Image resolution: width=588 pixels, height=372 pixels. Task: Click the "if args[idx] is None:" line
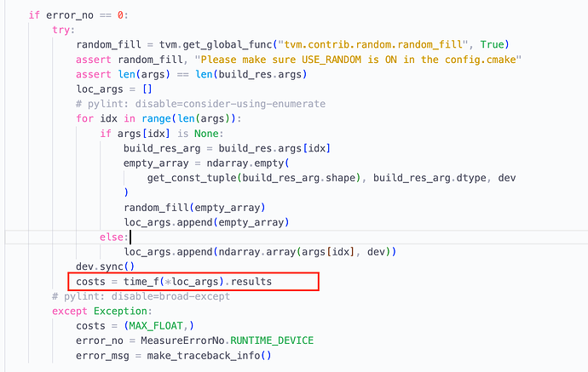point(161,133)
